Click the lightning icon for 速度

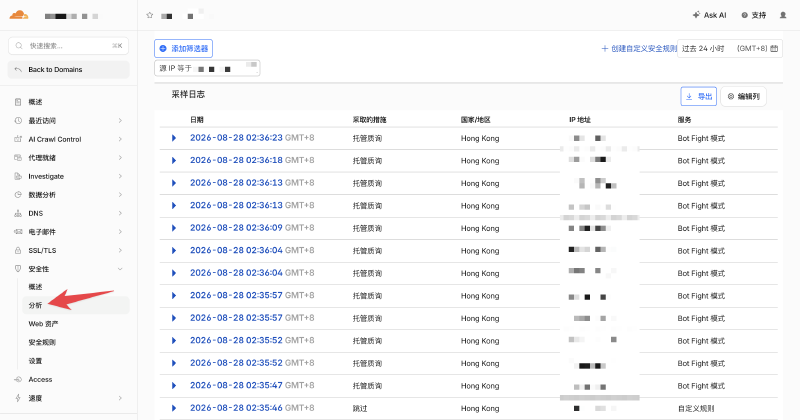[x=18, y=398]
